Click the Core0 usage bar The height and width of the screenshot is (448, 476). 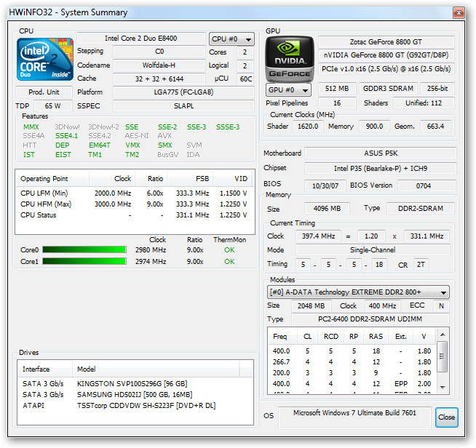pyautogui.click(x=84, y=249)
